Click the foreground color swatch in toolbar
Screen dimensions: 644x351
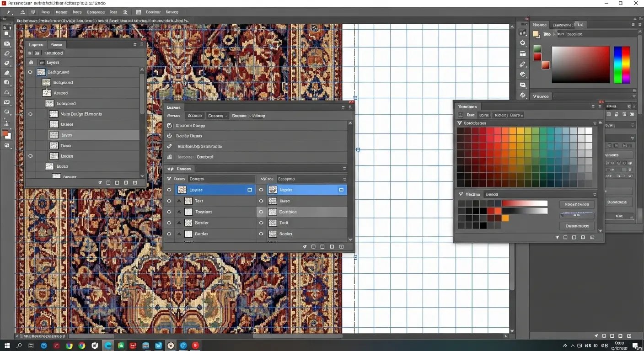click(x=5, y=133)
